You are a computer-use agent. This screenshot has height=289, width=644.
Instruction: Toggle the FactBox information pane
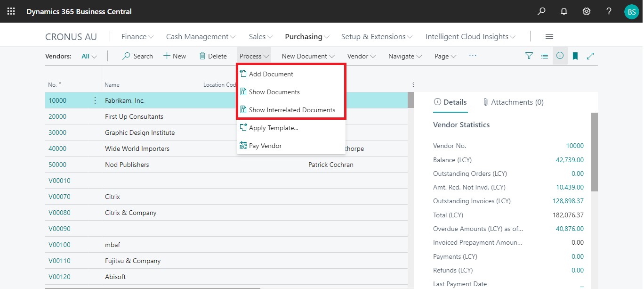tap(560, 56)
